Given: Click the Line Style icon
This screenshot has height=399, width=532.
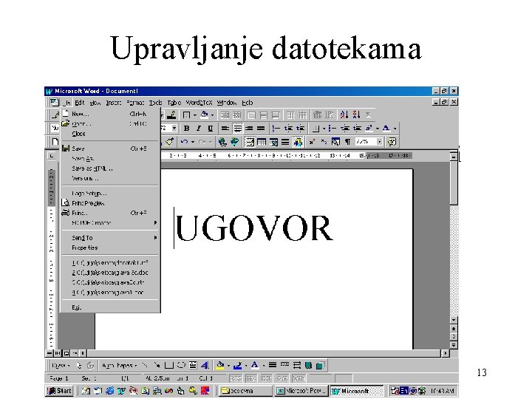Looking at the screenshot, I should (273, 365).
